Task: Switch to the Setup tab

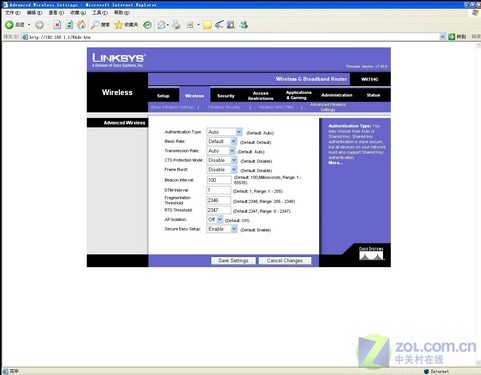Action: click(x=163, y=96)
